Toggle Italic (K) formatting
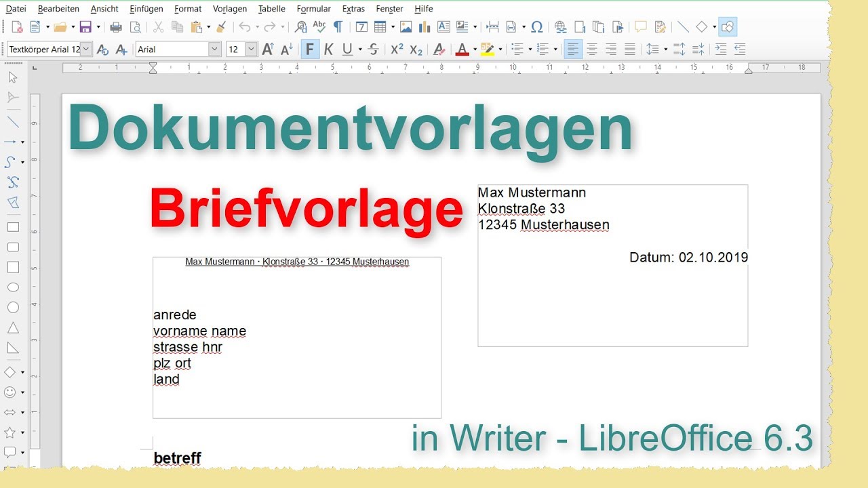868x488 pixels. [329, 49]
